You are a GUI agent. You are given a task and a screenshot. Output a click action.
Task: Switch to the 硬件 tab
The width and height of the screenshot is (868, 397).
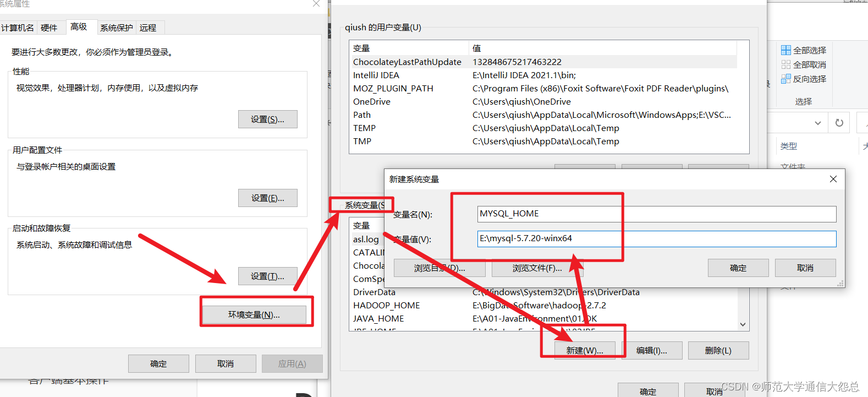[x=49, y=28]
